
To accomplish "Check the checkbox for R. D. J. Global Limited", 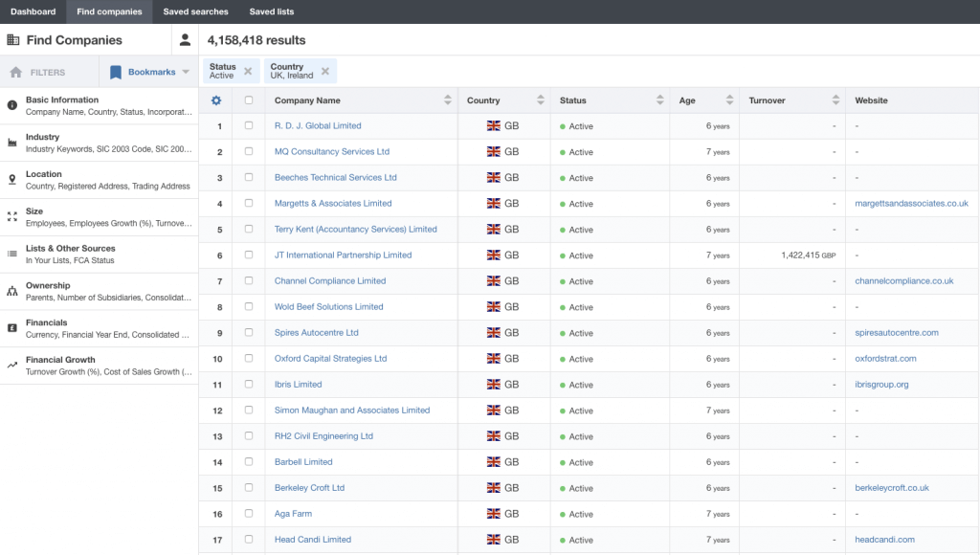I will [250, 125].
